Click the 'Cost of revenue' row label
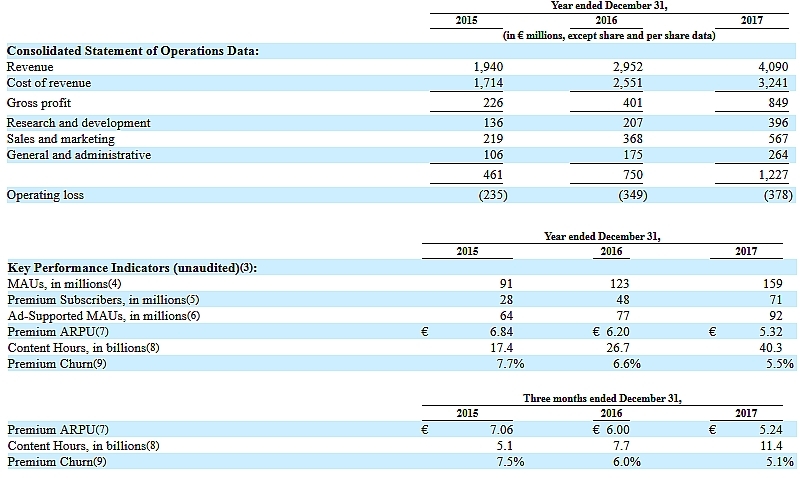800x478 pixels. (x=49, y=83)
